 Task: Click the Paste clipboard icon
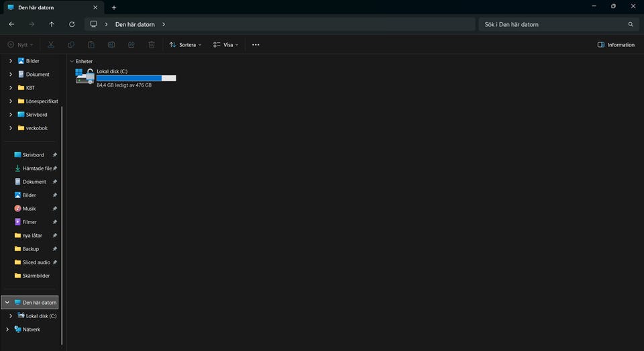(91, 45)
